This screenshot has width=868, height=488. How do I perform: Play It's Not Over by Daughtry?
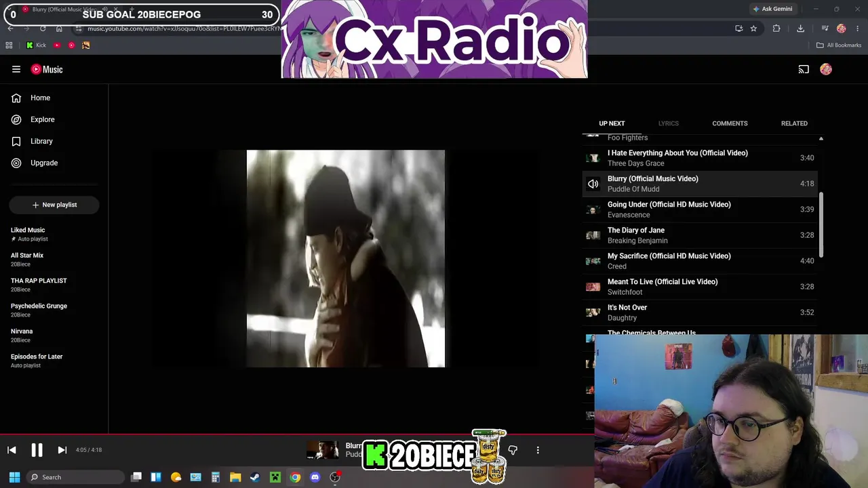coord(699,312)
